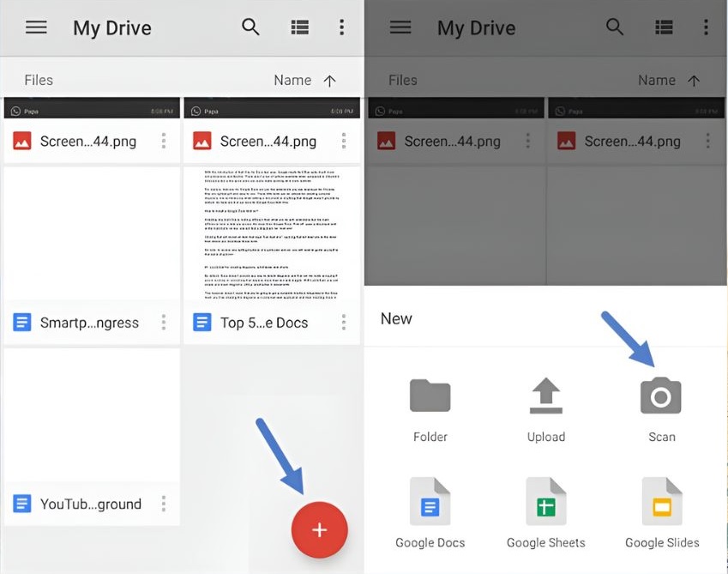Tap the red plus floating action button
728x574 pixels.
pyautogui.click(x=319, y=529)
